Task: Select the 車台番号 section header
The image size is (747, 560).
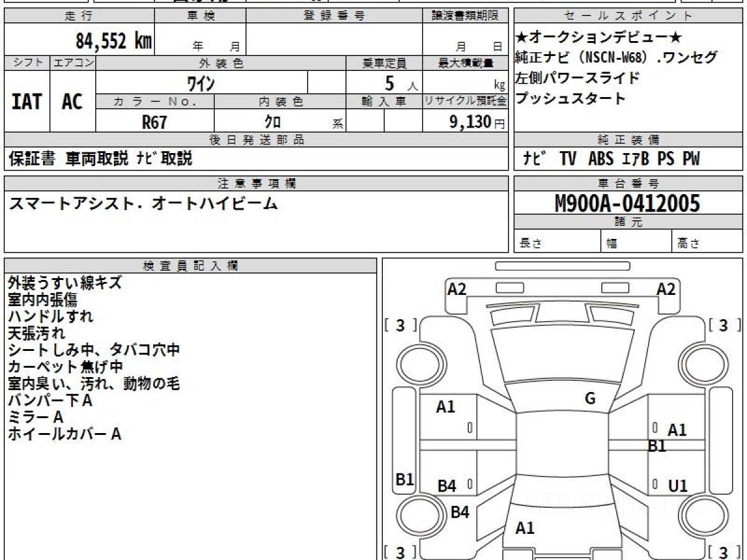Action: [628, 184]
